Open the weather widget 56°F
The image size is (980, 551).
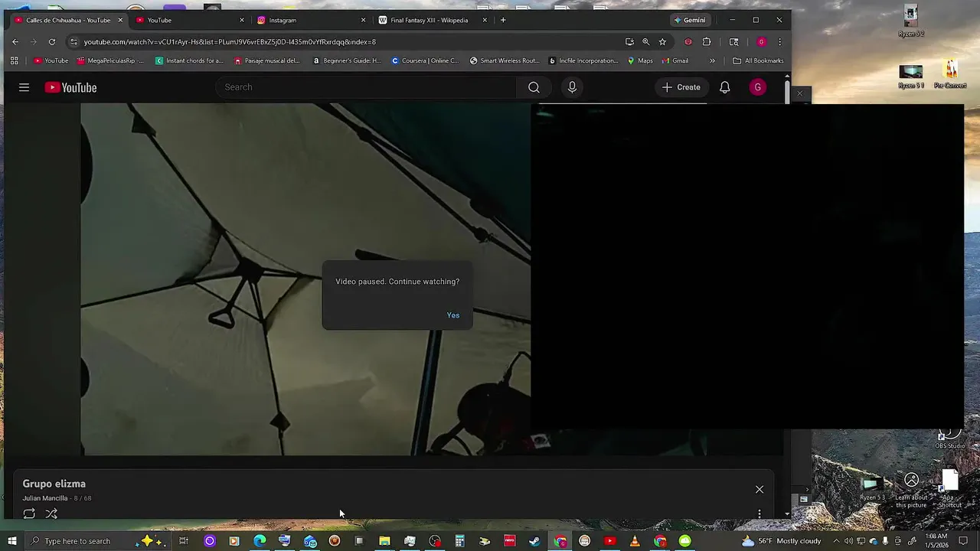[x=781, y=541]
